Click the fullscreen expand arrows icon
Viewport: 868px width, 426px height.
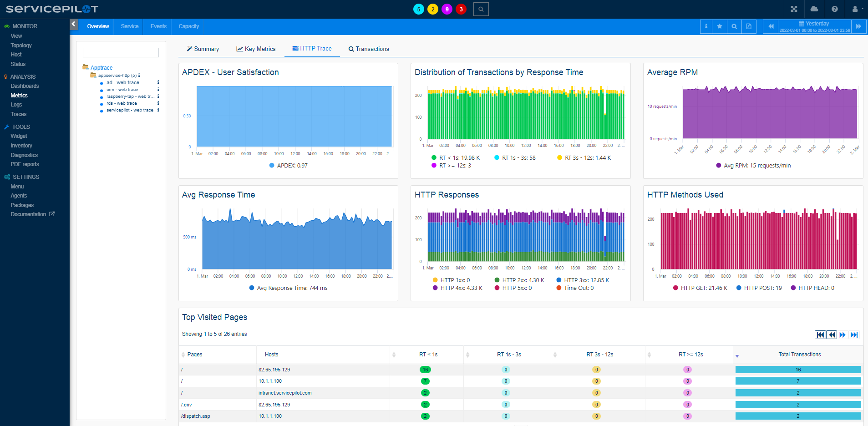[794, 9]
